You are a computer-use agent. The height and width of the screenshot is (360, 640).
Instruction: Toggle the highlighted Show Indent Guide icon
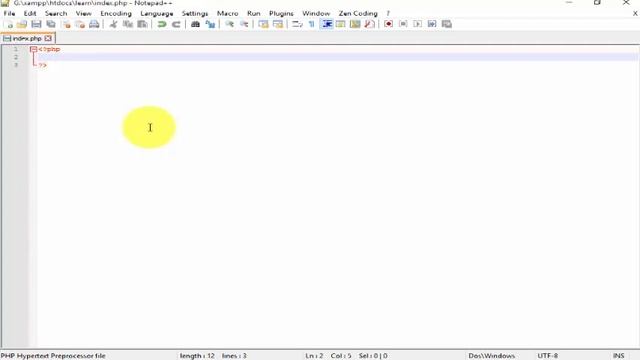[x=327, y=24]
